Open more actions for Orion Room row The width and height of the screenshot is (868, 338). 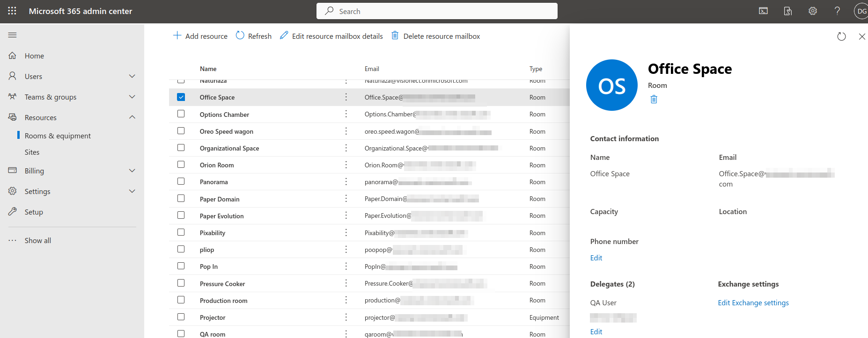tap(346, 165)
